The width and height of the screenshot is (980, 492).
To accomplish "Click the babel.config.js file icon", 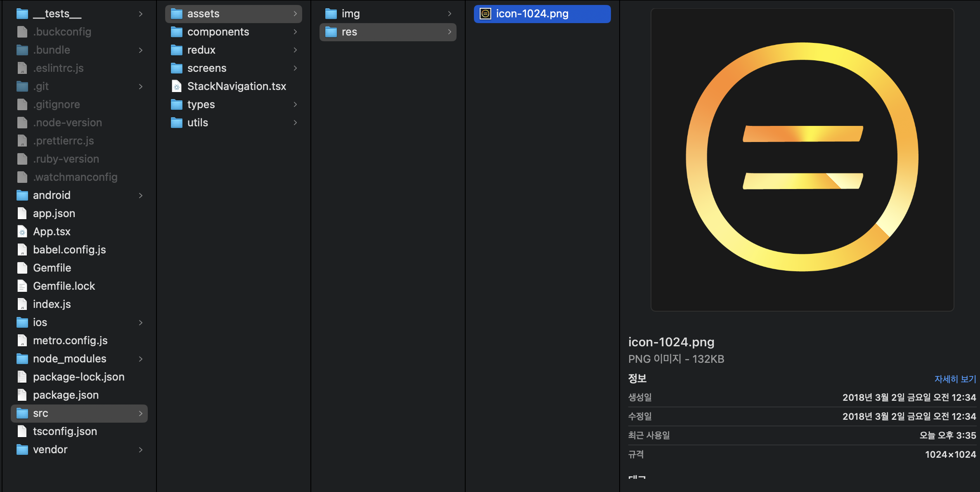I will tap(22, 250).
